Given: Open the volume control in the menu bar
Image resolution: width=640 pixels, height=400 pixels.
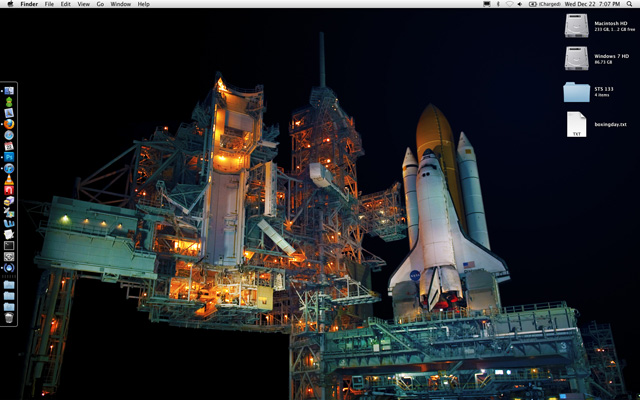Looking at the screenshot, I should 520,4.
